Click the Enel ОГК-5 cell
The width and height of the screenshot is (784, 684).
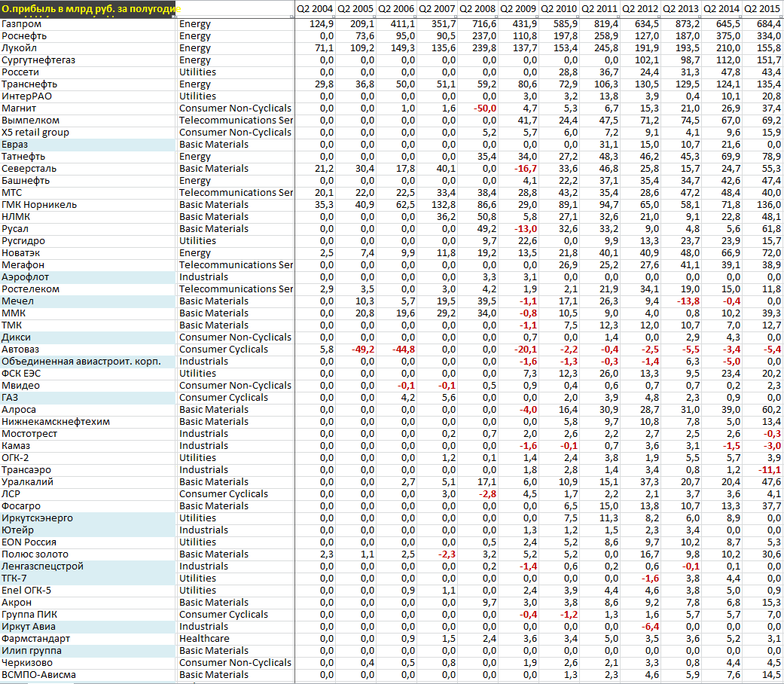[89, 590]
